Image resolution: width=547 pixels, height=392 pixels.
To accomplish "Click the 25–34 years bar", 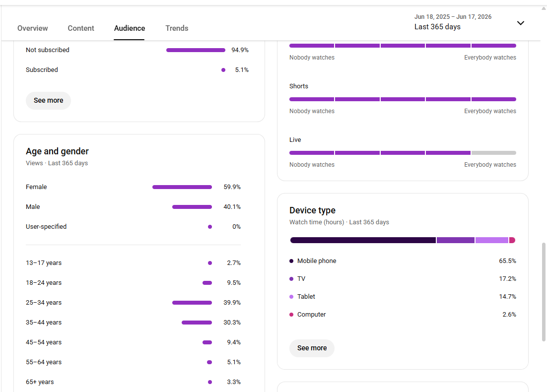I will (192, 303).
